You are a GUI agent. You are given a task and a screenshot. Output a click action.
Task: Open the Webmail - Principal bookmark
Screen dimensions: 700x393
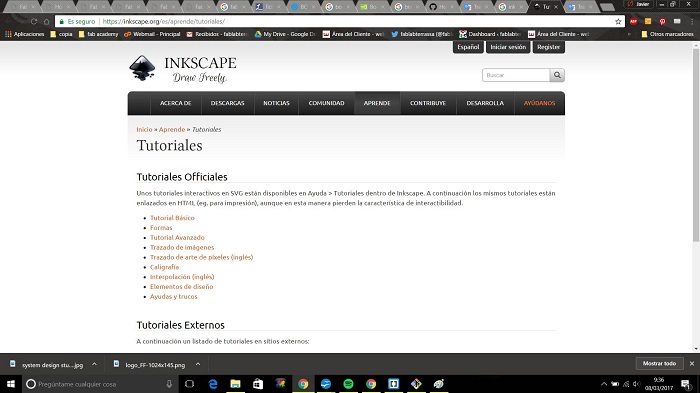point(152,34)
